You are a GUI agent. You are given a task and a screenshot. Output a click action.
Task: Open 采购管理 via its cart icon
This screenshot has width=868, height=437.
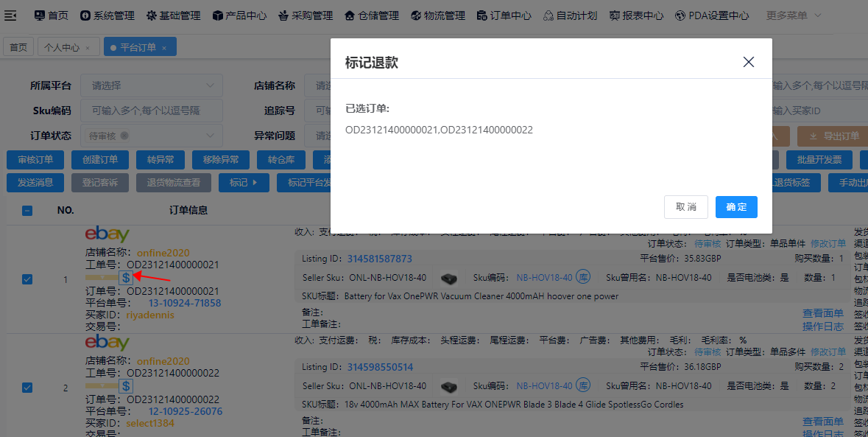[x=282, y=15]
